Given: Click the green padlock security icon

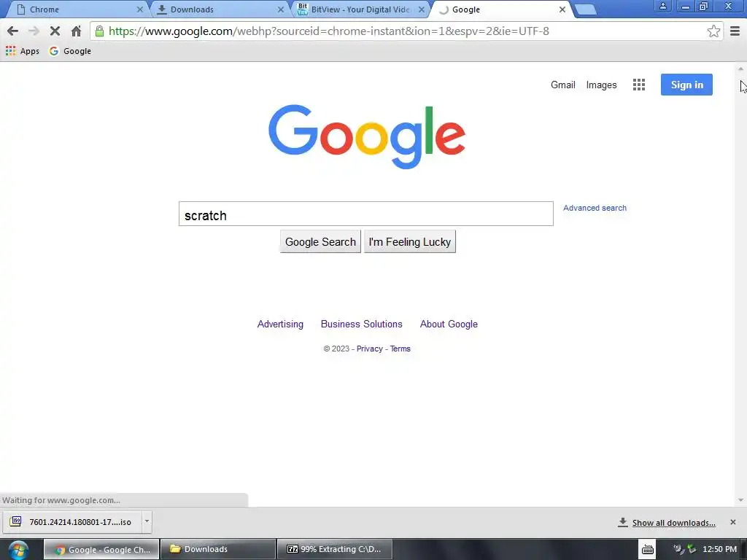Looking at the screenshot, I should pos(99,31).
